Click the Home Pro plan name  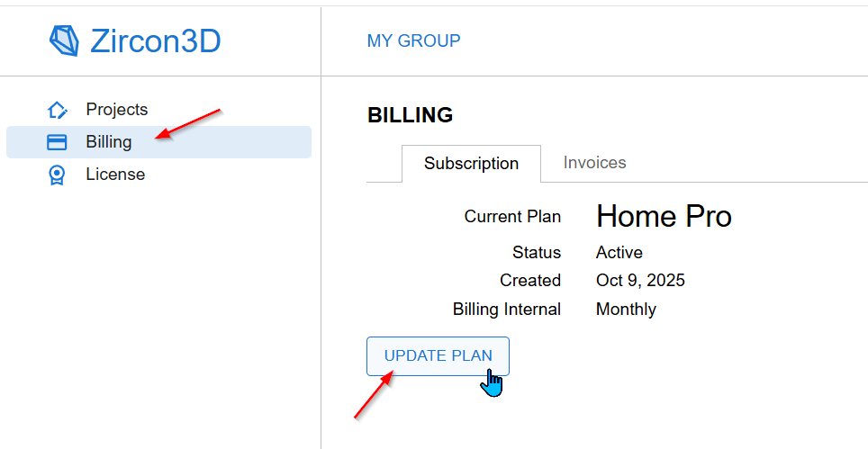tap(664, 216)
